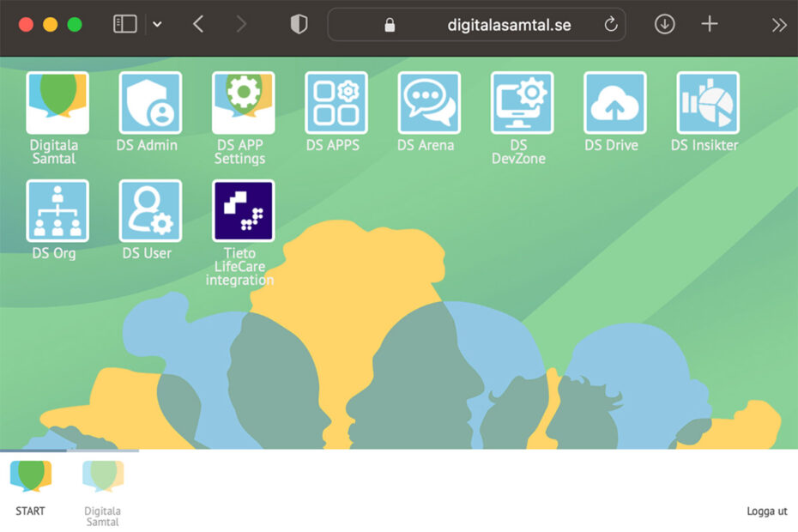Toggle the Safari sidebar button

[x=125, y=24]
